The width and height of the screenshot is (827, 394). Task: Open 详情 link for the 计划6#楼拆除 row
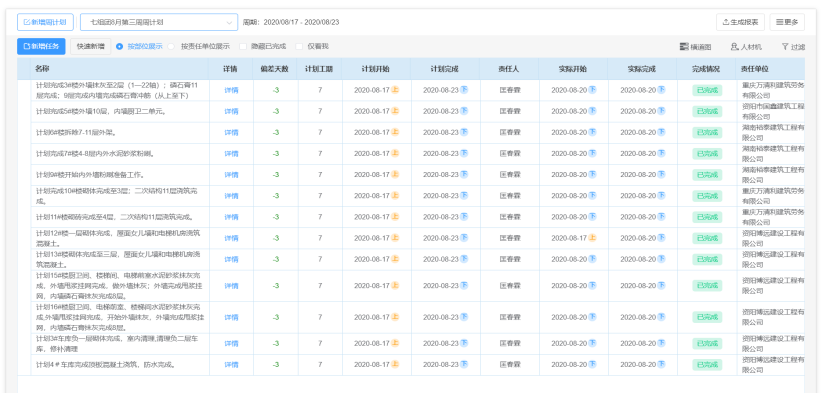tap(231, 132)
